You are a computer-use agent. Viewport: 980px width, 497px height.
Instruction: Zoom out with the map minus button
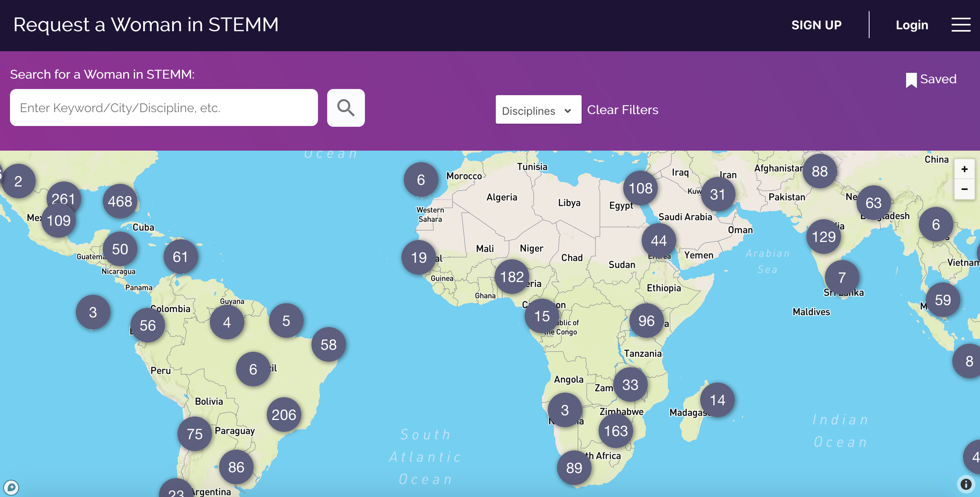[x=964, y=189]
